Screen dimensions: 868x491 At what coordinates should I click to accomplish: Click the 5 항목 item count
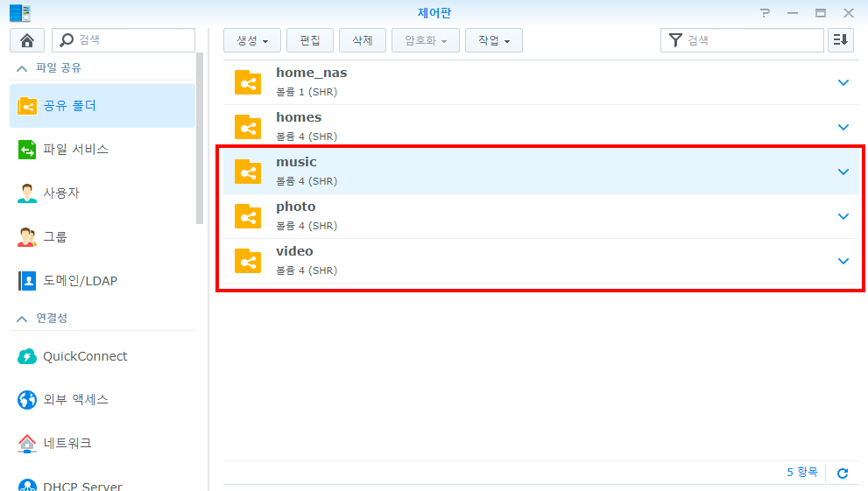[802, 473]
